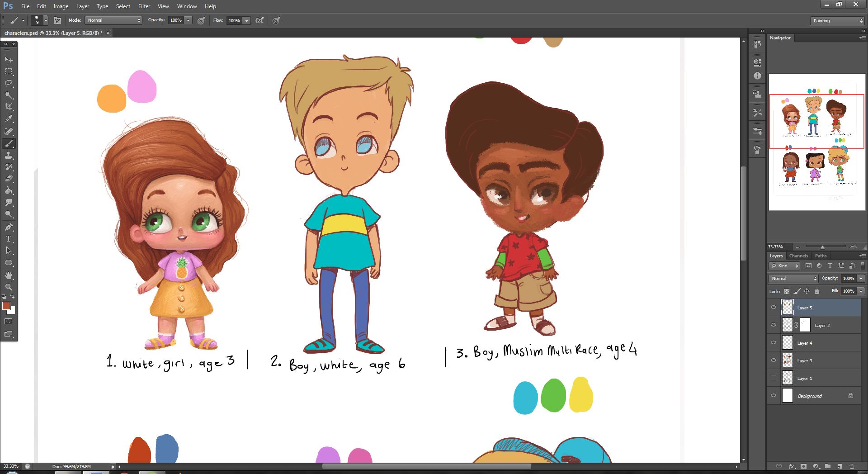Hide Layer 4 visibility eye
The width and height of the screenshot is (868, 474).
[773, 343]
